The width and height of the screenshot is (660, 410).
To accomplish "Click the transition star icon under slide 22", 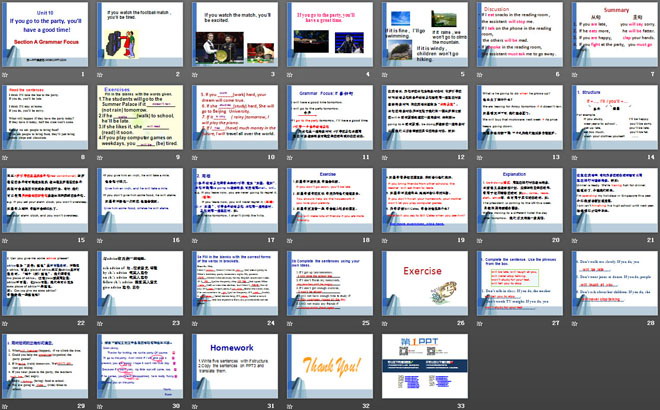I will coord(5,323).
